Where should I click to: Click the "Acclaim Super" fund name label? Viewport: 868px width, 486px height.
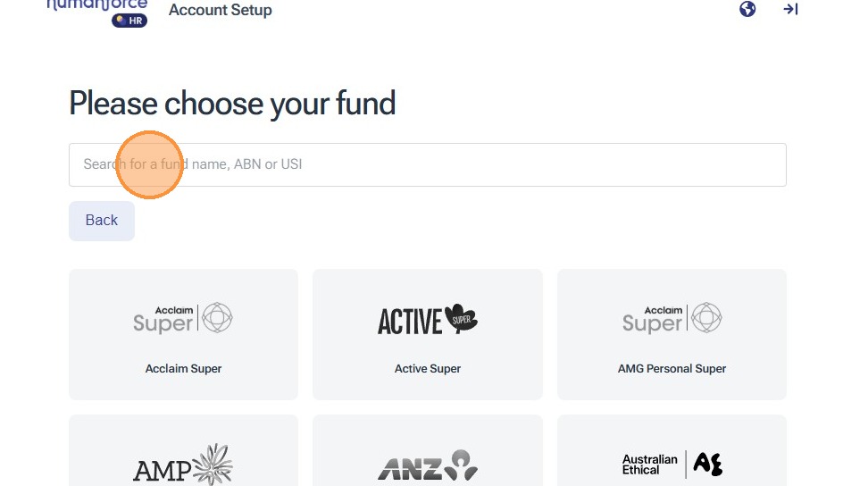point(183,368)
